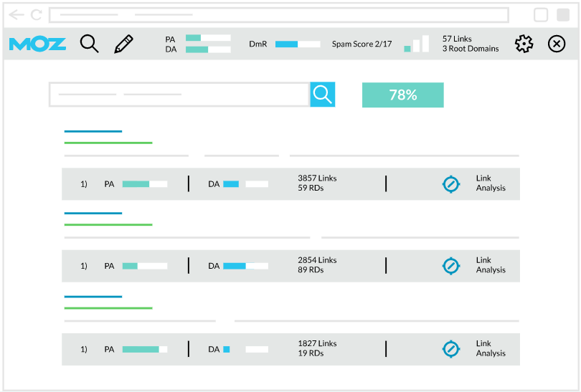This screenshot has height=392, width=581.
Task: Click the 78% score button
Action: point(402,95)
